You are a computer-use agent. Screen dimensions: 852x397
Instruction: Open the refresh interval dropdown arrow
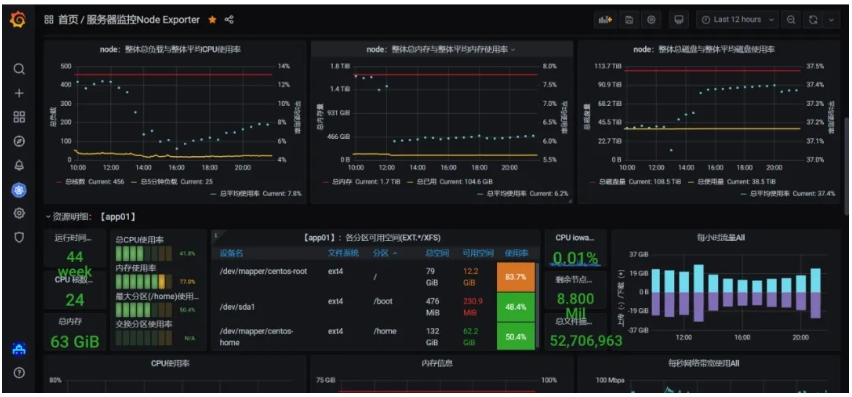click(831, 20)
